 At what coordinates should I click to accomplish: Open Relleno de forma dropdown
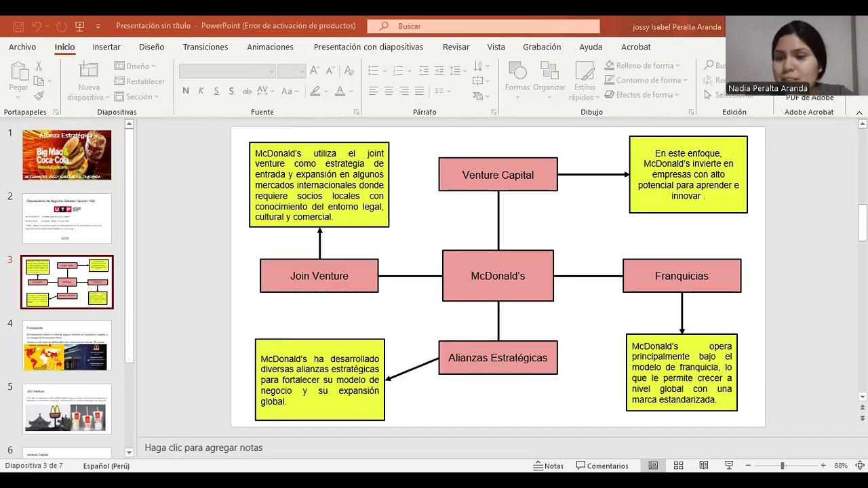(642, 66)
